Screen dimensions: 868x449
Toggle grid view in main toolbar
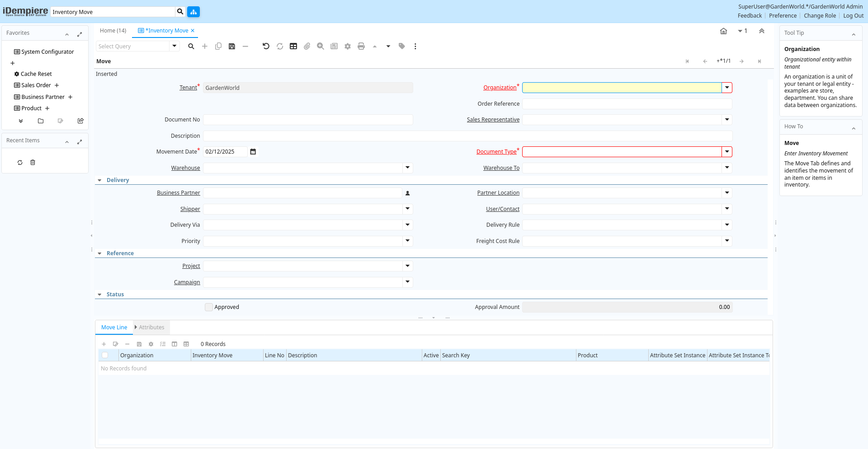[x=293, y=46]
